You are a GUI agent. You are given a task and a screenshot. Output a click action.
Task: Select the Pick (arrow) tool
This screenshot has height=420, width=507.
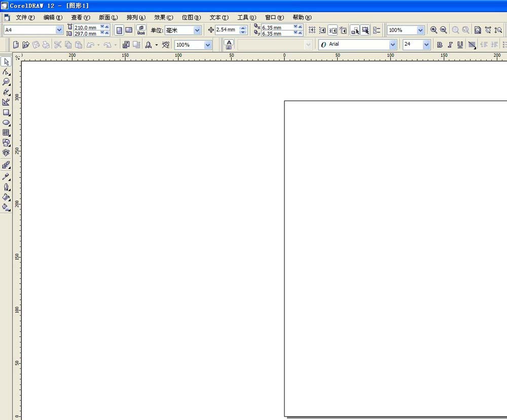pyautogui.click(x=6, y=61)
